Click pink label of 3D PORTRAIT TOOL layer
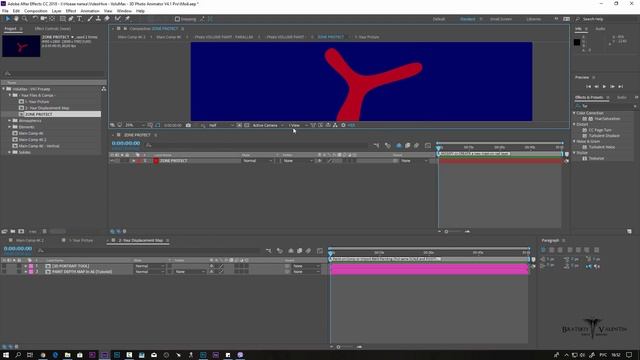 tap(31, 266)
